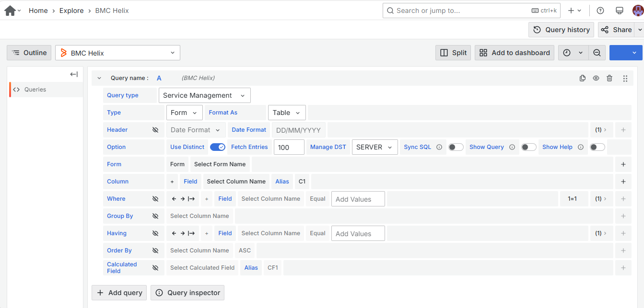Toggle Header row visibility eye
The image size is (644, 308).
(x=155, y=130)
